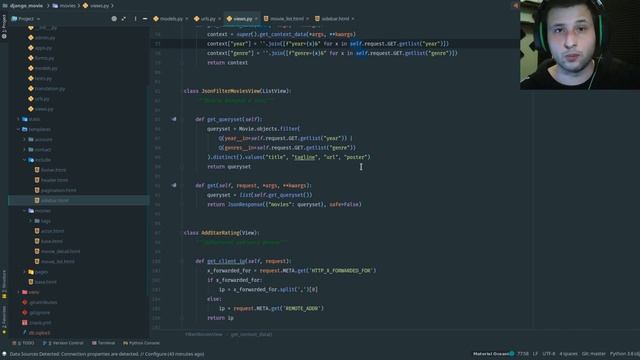Viewport: 640px width, 360px height.
Task: Click the UTF-8 encoding in status bar
Action: [x=549, y=354]
